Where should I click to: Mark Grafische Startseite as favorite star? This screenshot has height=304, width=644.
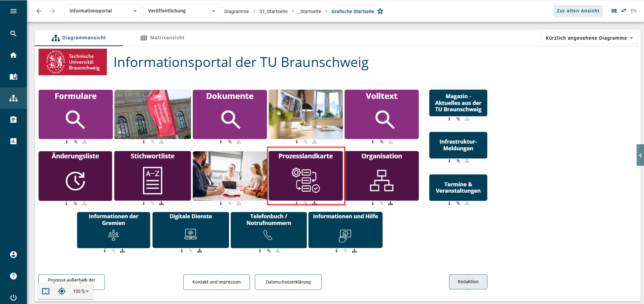pyautogui.click(x=380, y=11)
